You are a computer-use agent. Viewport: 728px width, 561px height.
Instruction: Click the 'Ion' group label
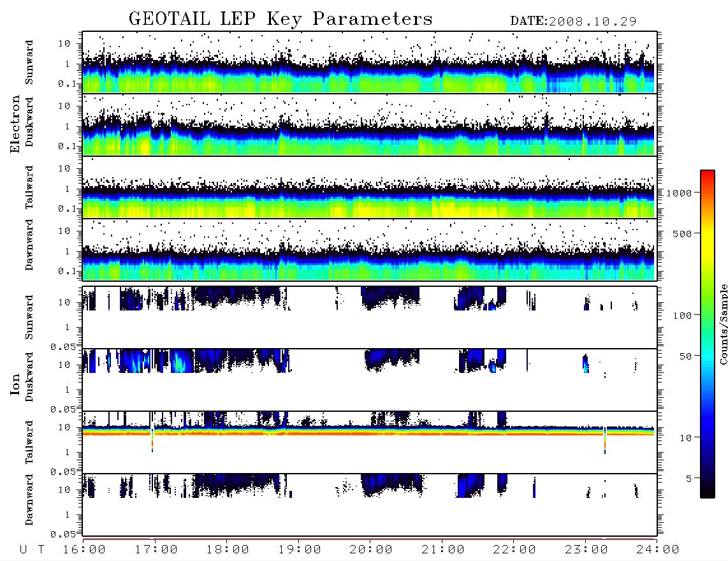coord(15,384)
